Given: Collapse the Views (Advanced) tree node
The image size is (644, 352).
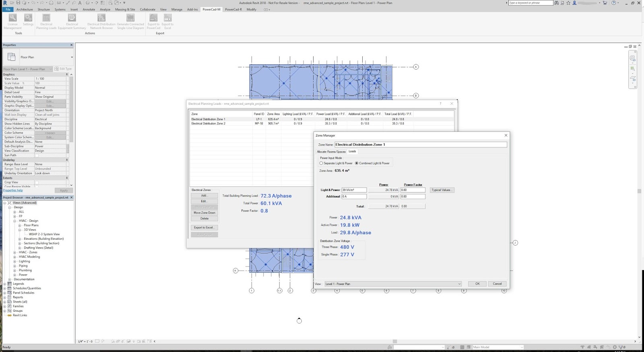Looking at the screenshot, I should pos(5,203).
